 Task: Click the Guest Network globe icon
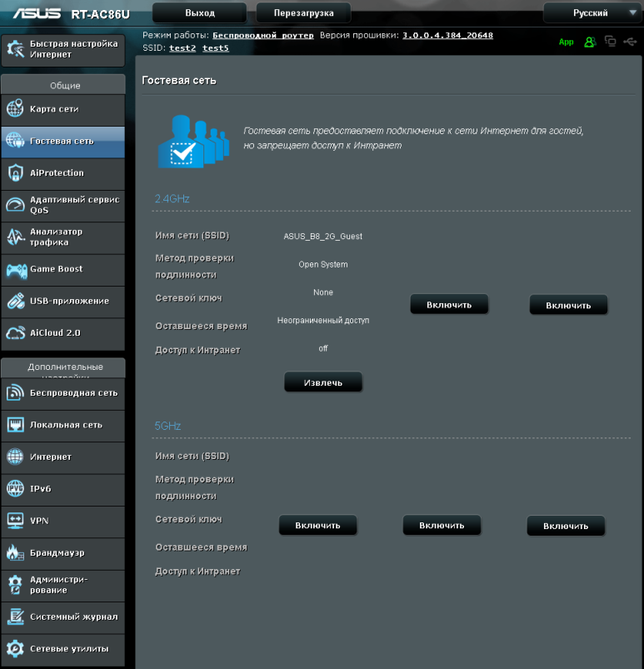15,140
